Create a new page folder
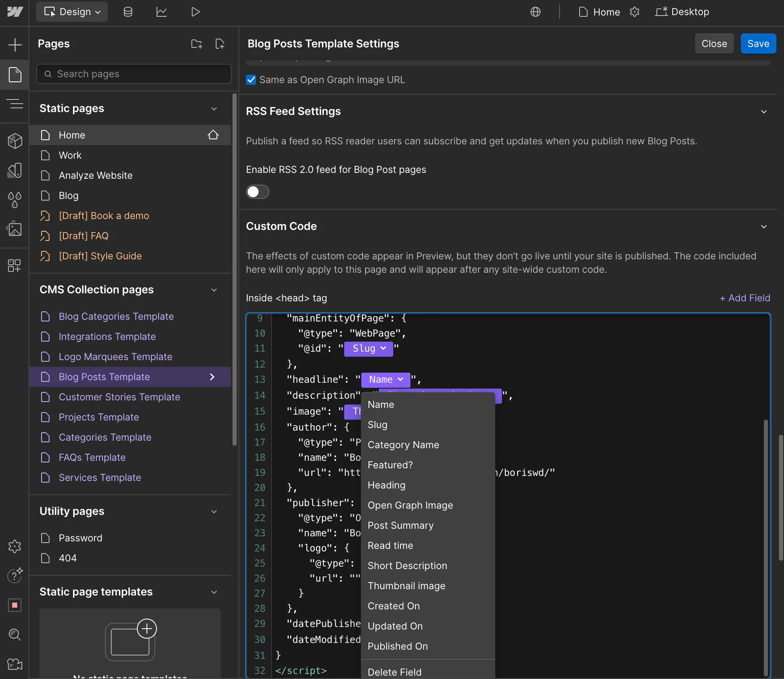The height and width of the screenshot is (679, 784). pyautogui.click(x=196, y=44)
